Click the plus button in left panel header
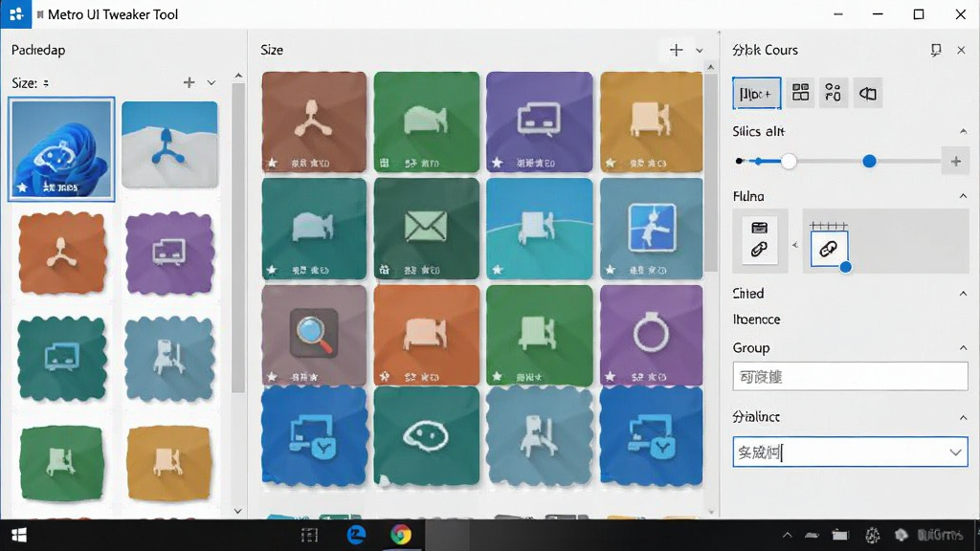Viewport: 980px width, 551px height. point(189,82)
